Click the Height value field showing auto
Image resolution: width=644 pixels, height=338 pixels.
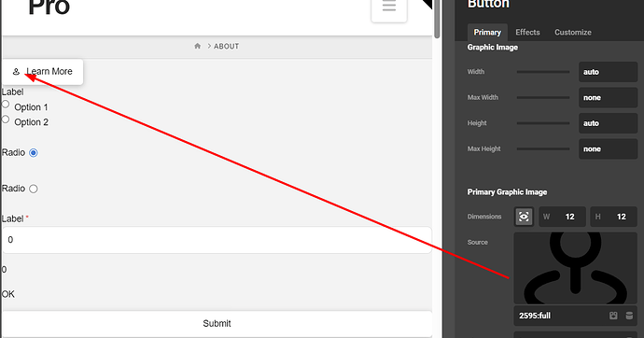608,123
